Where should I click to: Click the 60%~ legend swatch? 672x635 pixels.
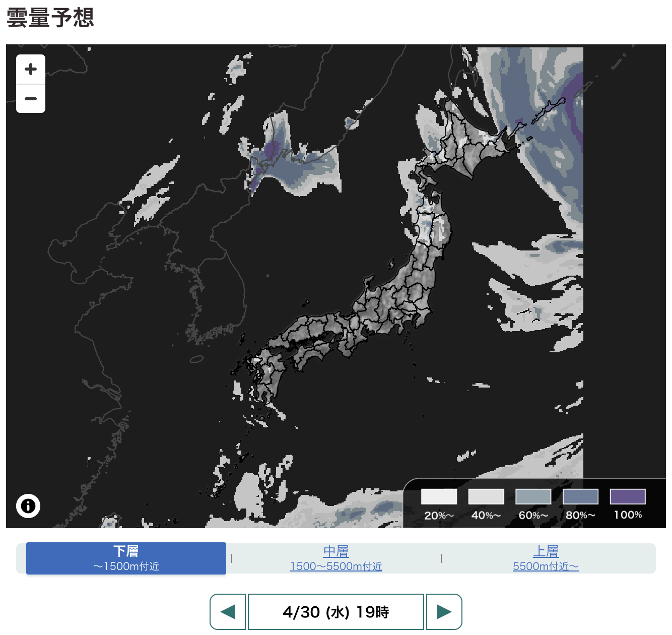533,496
